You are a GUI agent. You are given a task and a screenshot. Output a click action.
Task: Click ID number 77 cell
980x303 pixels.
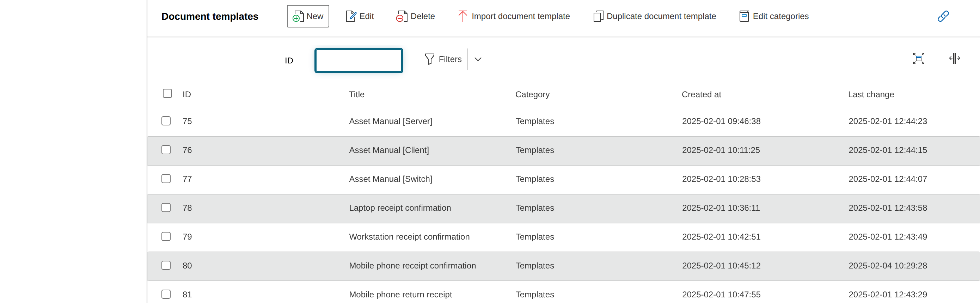pos(187,179)
